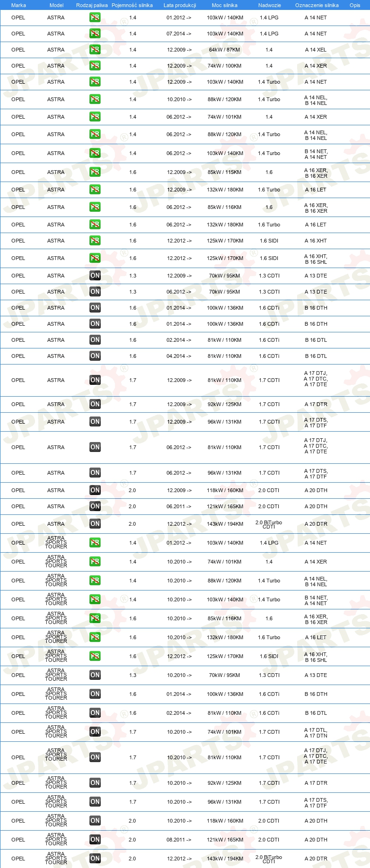370x868 pixels.
Task: Click diesel ON icon for Astra 12.2009 1.3 CDTI
Action: click(95, 276)
